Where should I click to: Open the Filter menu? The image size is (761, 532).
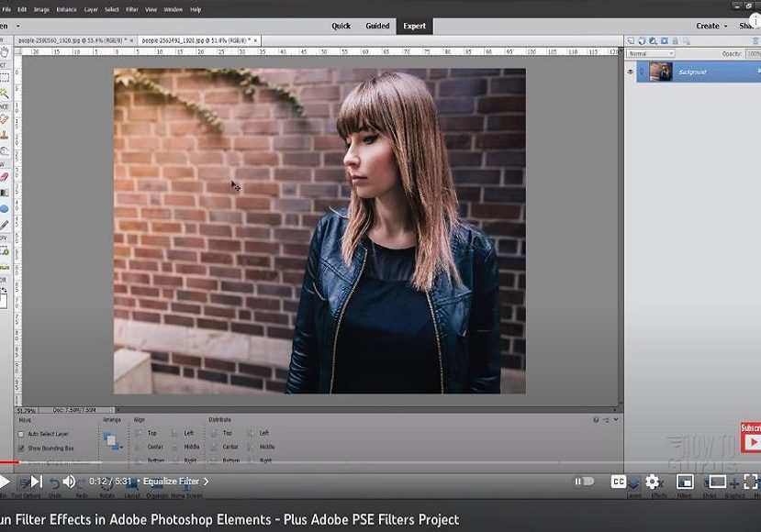(131, 9)
